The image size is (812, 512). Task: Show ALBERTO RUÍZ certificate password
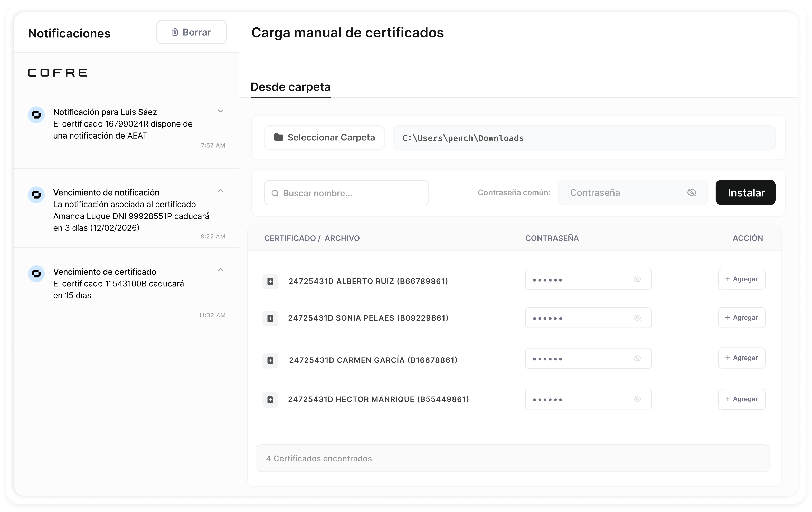coord(637,279)
